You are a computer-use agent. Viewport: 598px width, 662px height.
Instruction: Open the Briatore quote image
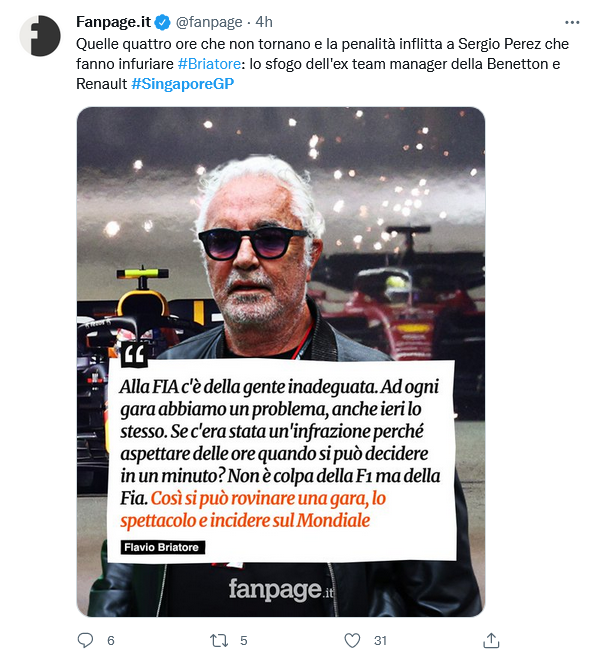pos(281,361)
